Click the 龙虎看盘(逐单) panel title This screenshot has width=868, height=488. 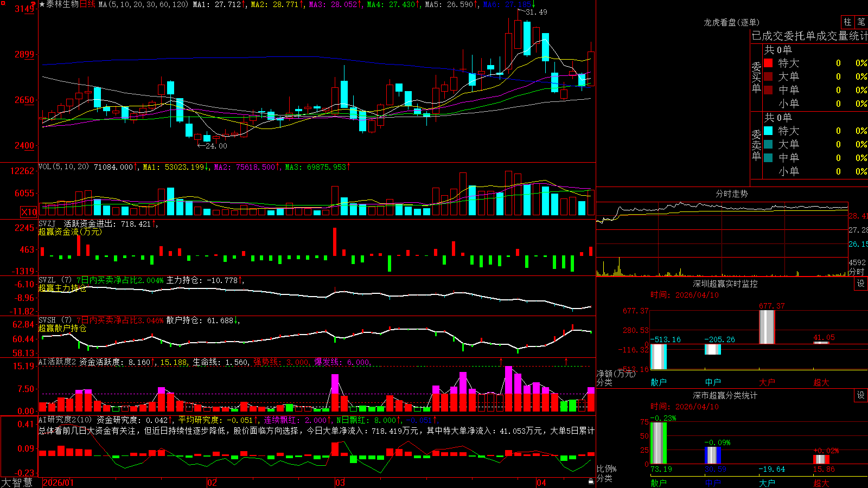pyautogui.click(x=732, y=22)
